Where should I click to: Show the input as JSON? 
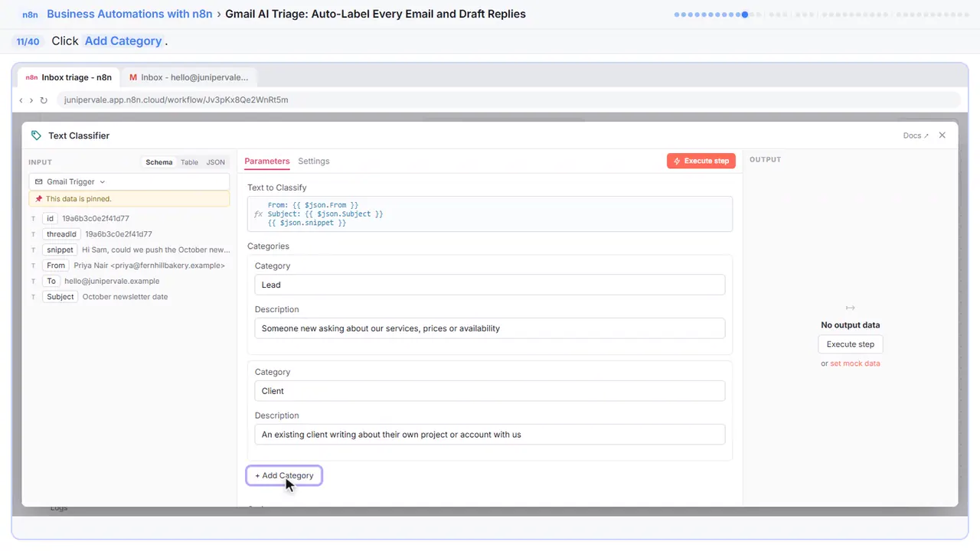click(x=216, y=162)
